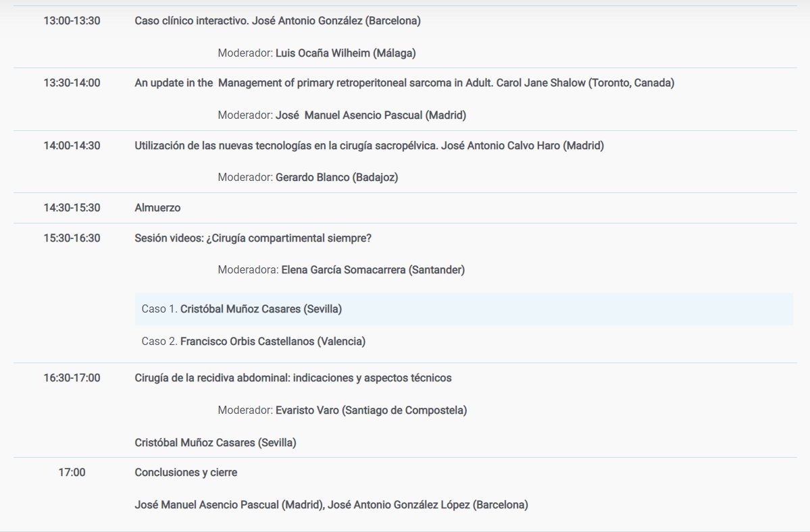Select the 14:30-15:30 time slot
This screenshot has height=532, width=810.
tap(72, 207)
